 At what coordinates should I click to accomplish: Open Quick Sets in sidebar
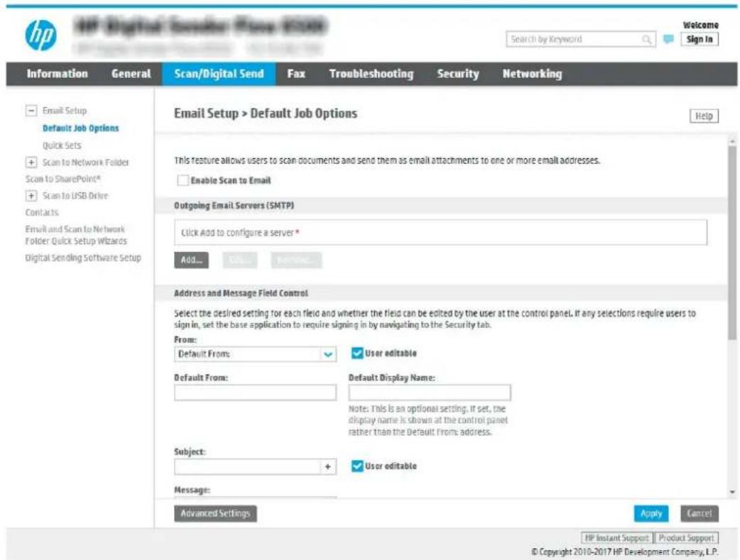(x=62, y=146)
